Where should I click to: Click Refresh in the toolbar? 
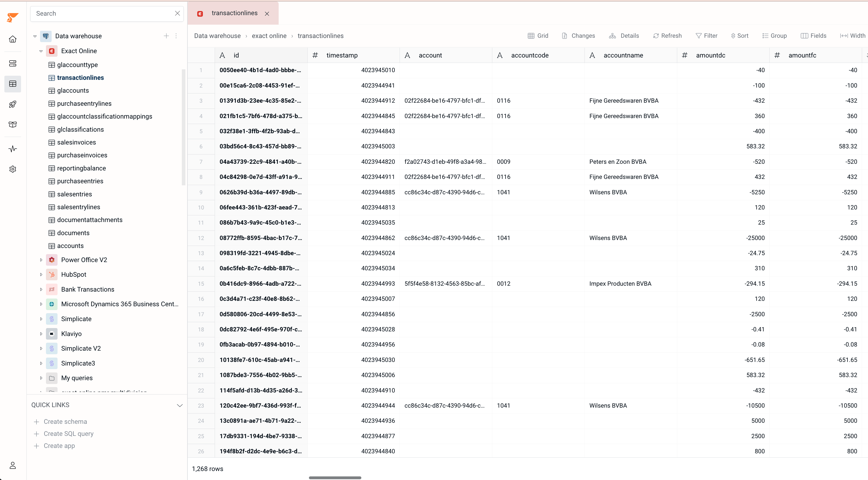pyautogui.click(x=667, y=36)
